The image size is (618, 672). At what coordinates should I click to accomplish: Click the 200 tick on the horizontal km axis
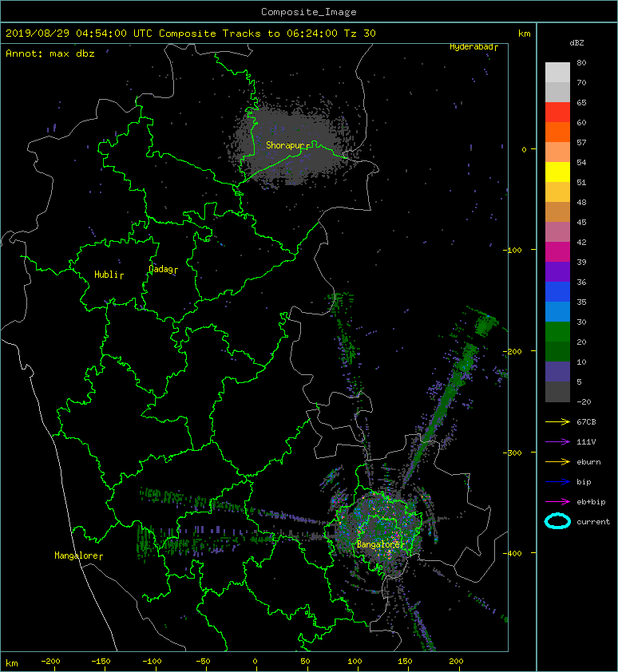click(456, 662)
